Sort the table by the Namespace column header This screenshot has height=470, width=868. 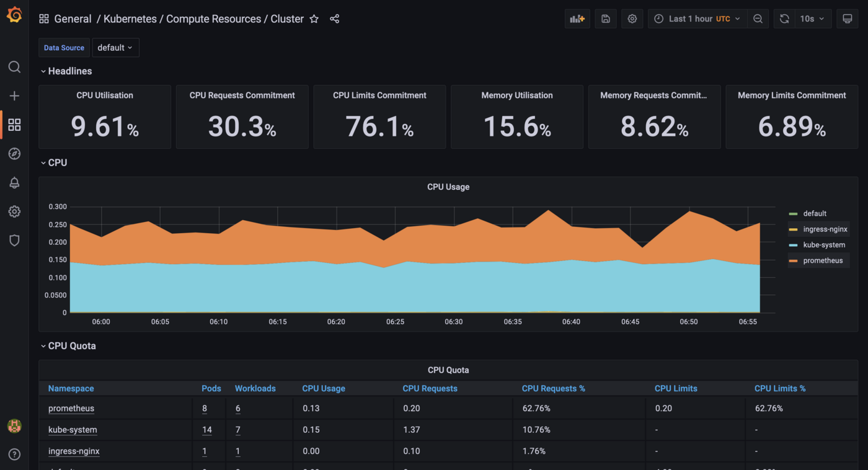(x=71, y=388)
